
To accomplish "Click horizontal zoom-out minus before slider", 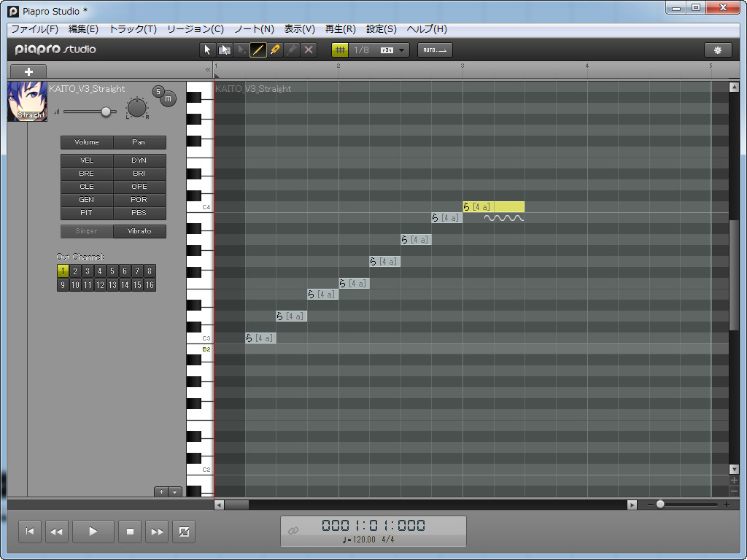I will click(651, 505).
